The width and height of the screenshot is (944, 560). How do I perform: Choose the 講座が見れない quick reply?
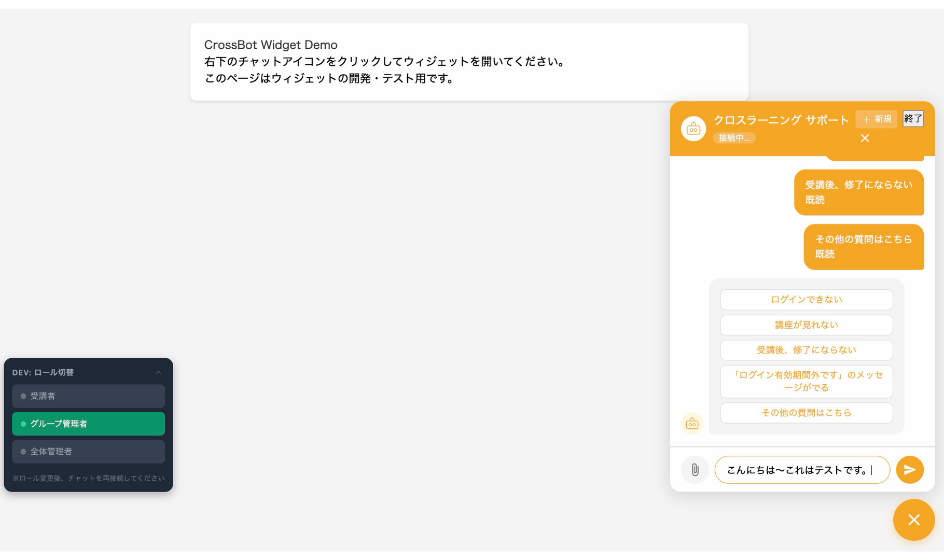pos(806,325)
